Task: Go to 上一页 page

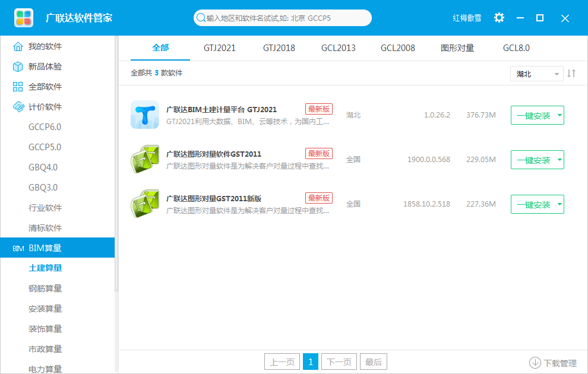Action: [282, 362]
